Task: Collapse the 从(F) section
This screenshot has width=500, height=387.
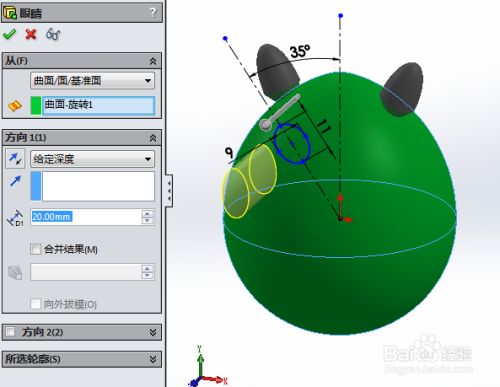Action: (153, 61)
